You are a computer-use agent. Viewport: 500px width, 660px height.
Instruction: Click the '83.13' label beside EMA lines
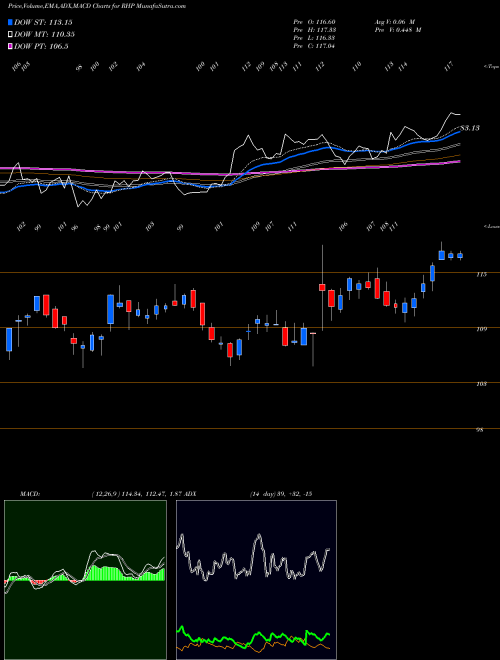[x=470, y=128]
